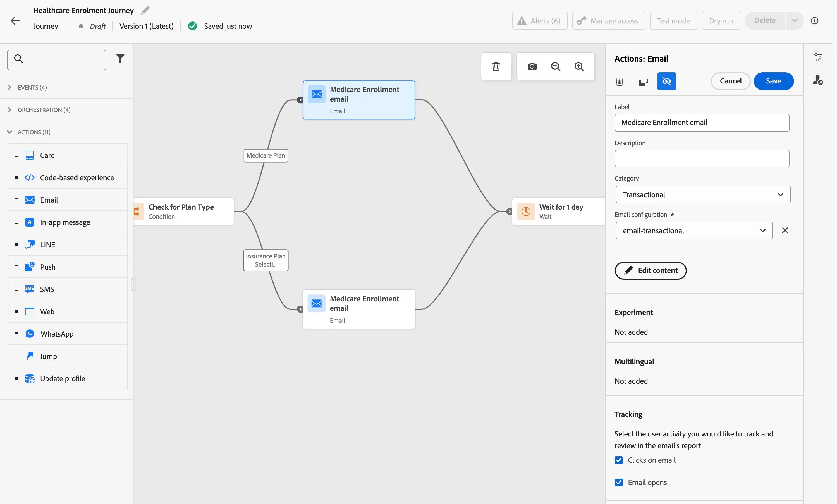Zoom out on the canvas
Image resolution: width=837 pixels, height=504 pixels.
(x=556, y=67)
